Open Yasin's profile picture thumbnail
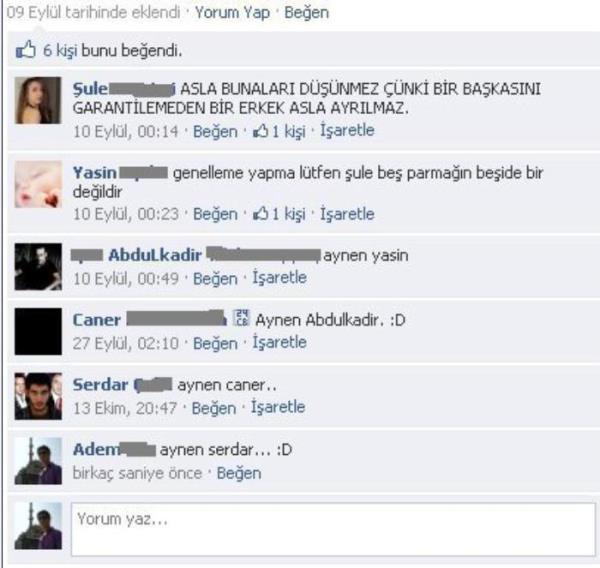The height and width of the screenshot is (568, 600). tap(38, 184)
